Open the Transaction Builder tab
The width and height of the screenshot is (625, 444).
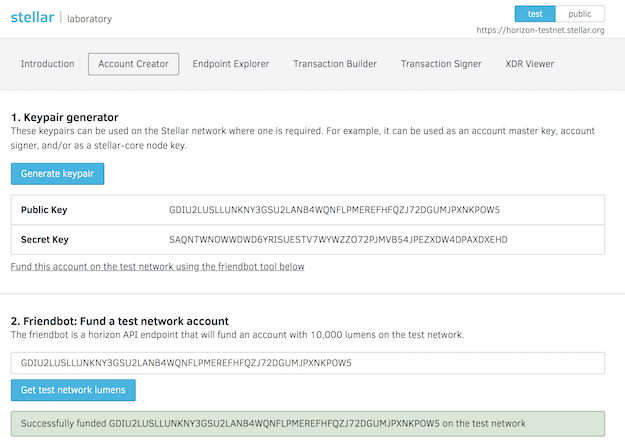[335, 64]
